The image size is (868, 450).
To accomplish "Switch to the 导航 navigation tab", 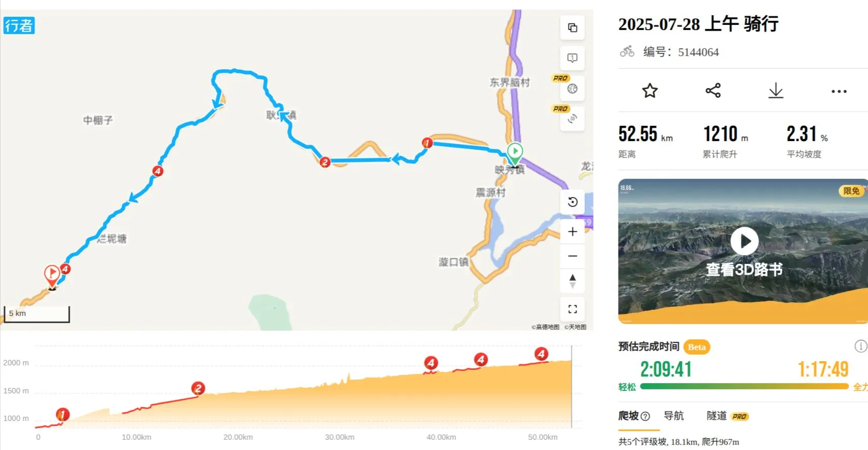I will 674,416.
